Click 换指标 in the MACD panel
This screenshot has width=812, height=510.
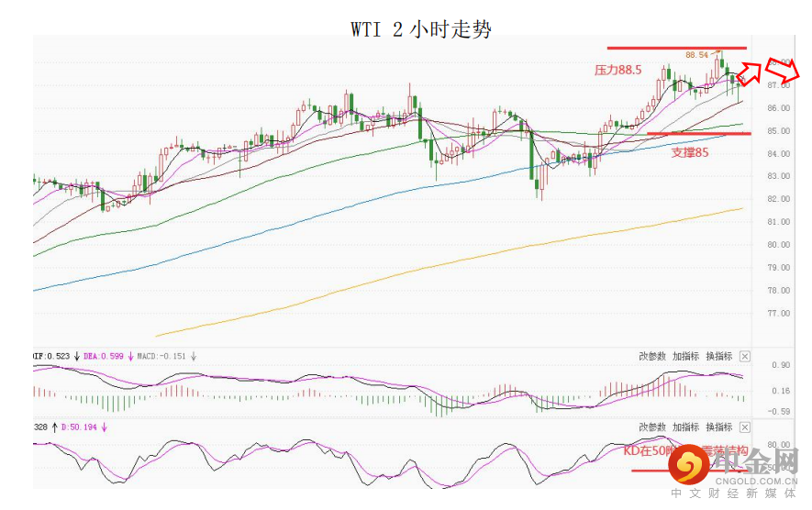pos(719,356)
